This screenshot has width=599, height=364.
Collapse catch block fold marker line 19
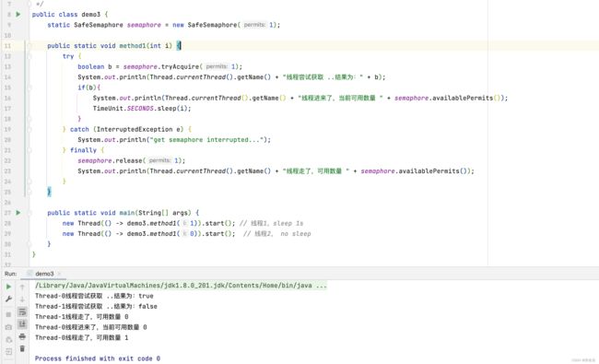click(29, 130)
